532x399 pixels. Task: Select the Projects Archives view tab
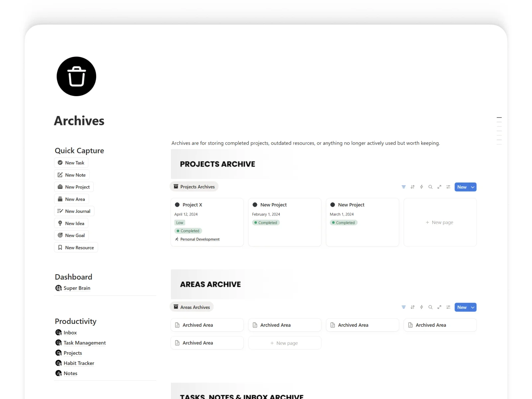click(x=194, y=187)
